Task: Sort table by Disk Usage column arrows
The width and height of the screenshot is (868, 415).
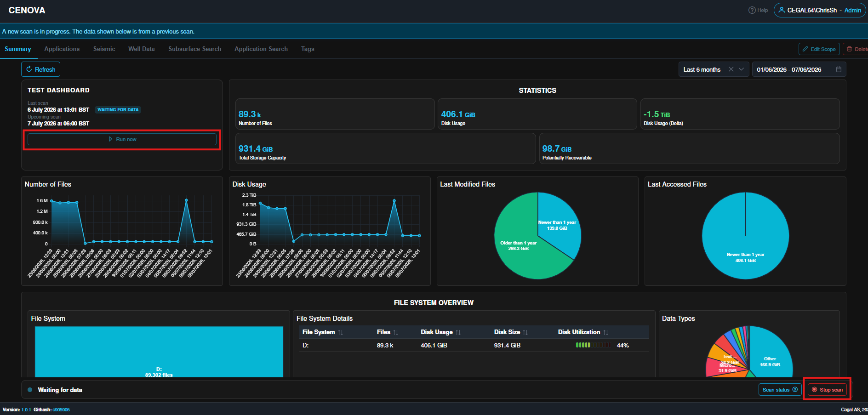Action: pos(458,332)
